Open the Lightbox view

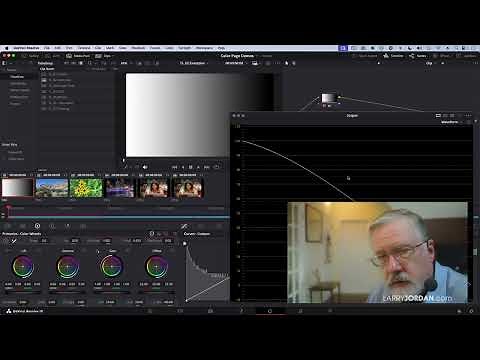click(x=467, y=56)
